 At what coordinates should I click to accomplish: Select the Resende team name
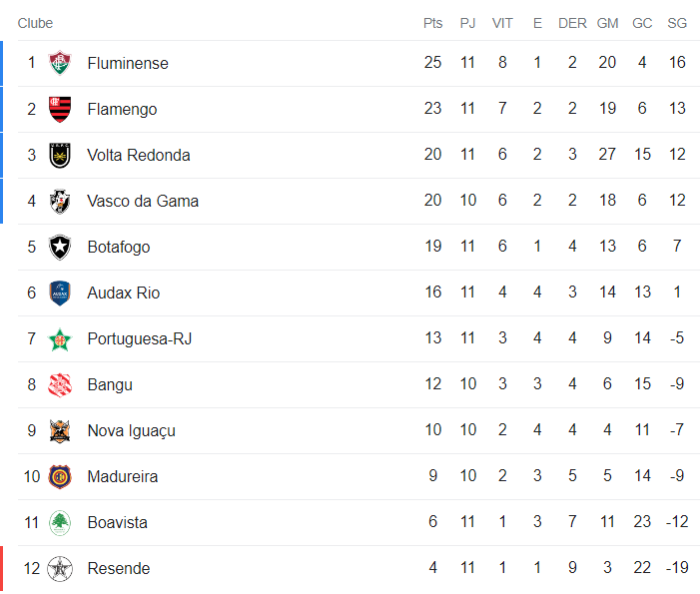pos(119,568)
